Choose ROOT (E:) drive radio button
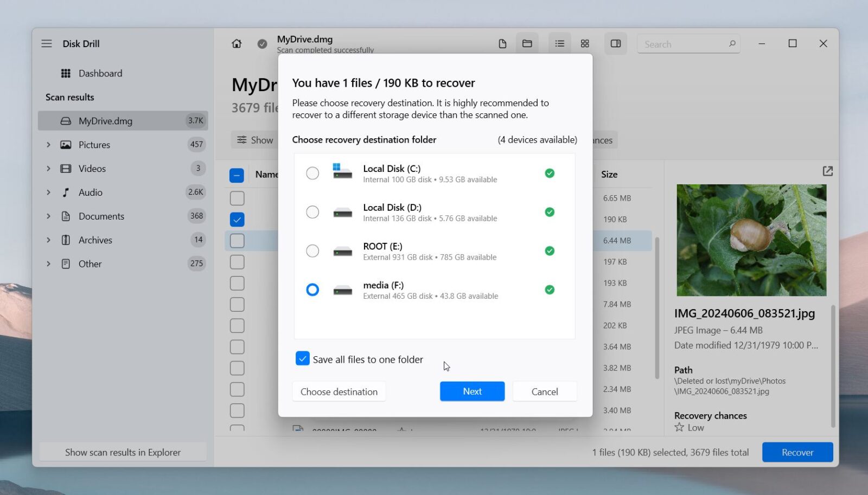868x495 pixels. point(312,250)
